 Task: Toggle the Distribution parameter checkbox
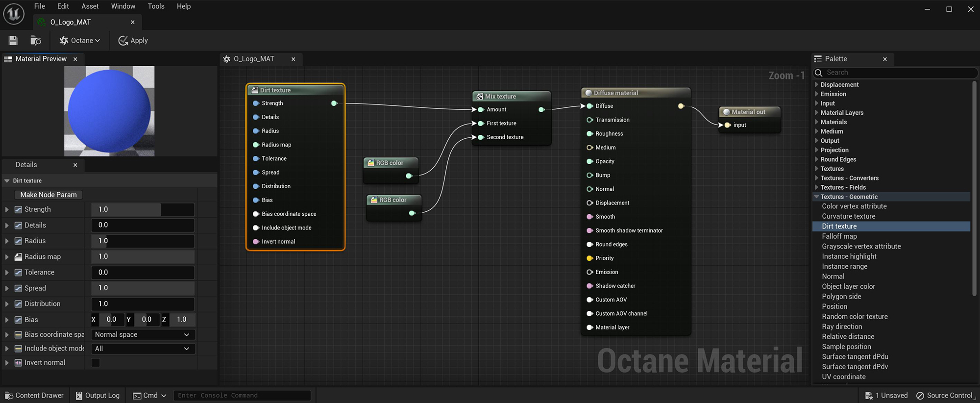(19, 304)
